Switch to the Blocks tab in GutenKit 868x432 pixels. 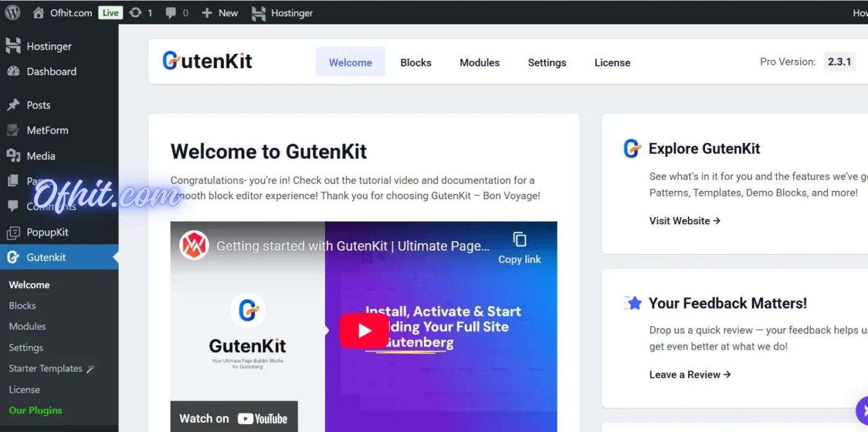click(x=415, y=62)
